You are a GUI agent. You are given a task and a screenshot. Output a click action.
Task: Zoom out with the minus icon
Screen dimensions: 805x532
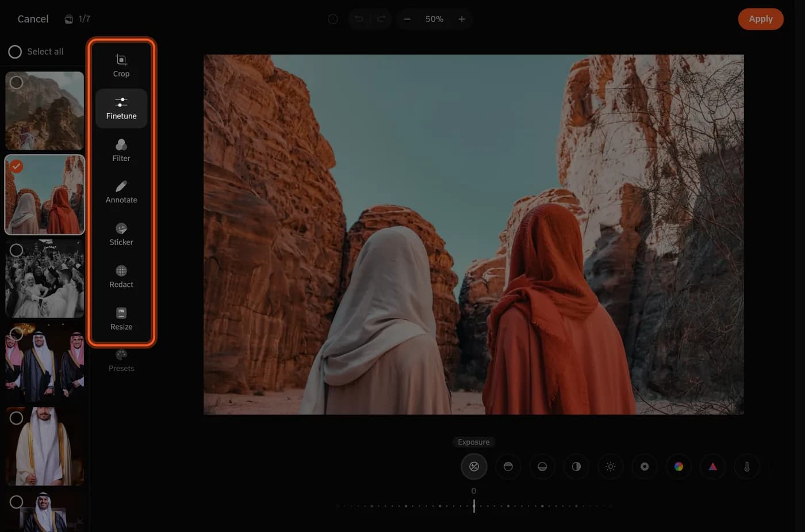tap(407, 19)
